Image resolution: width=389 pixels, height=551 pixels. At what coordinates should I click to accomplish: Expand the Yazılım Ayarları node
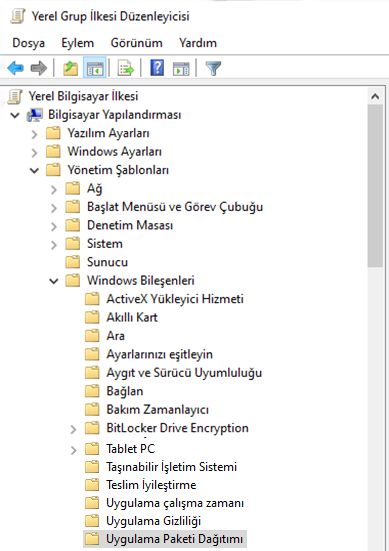click(x=34, y=134)
